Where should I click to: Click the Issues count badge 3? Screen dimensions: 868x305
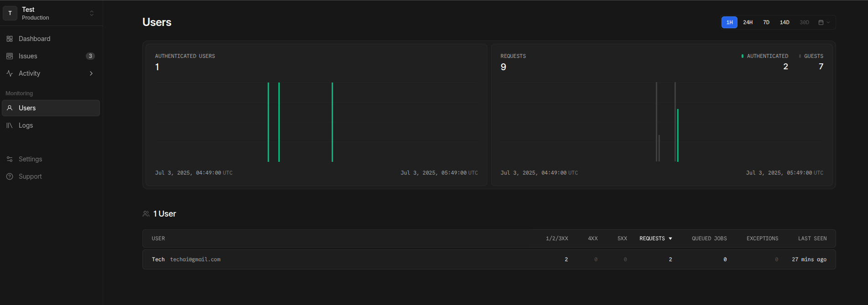point(90,56)
